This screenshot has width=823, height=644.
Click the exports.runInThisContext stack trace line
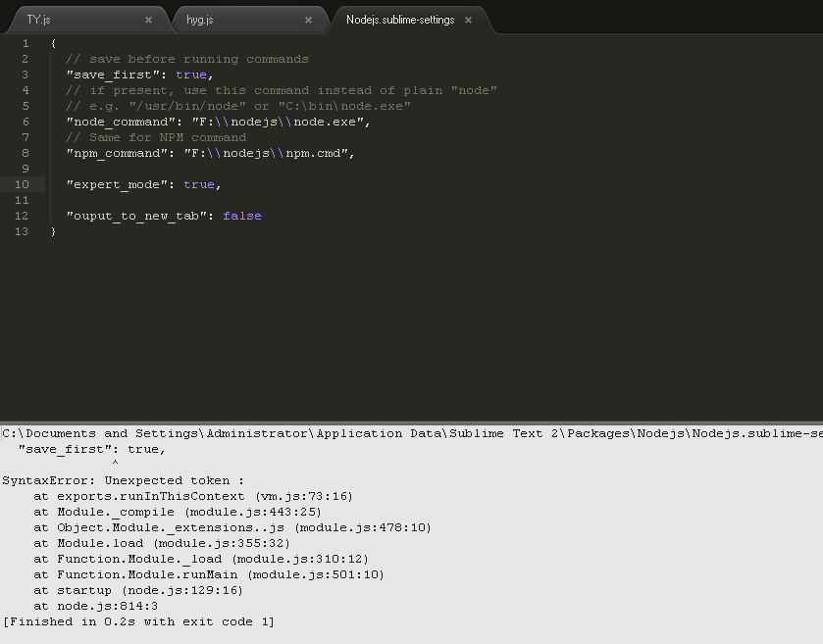[193, 497]
